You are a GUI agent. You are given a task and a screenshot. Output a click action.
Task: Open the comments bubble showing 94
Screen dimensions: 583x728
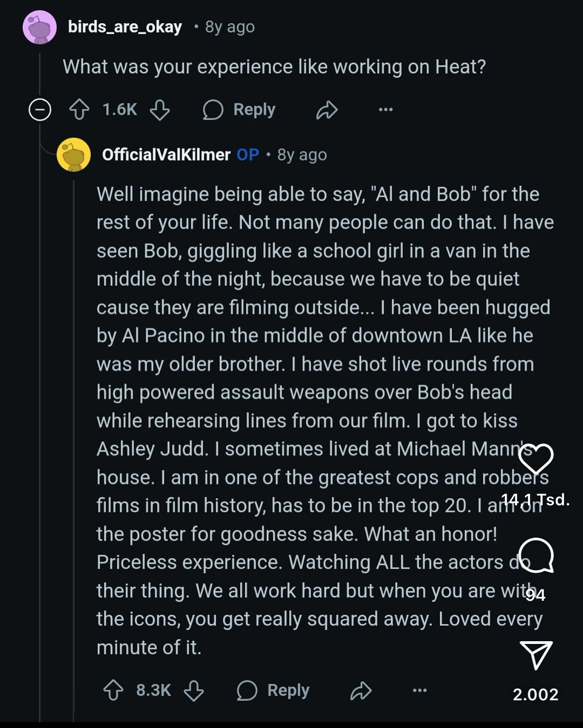[536, 556]
